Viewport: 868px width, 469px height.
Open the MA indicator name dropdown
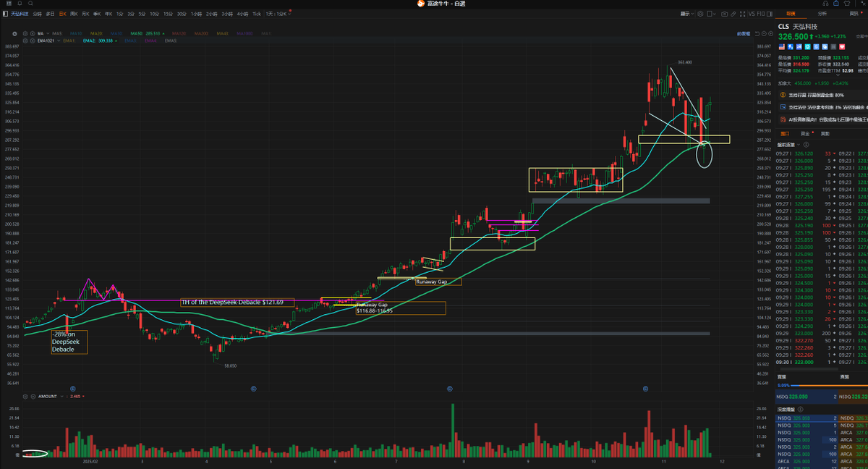pyautogui.click(x=42, y=33)
